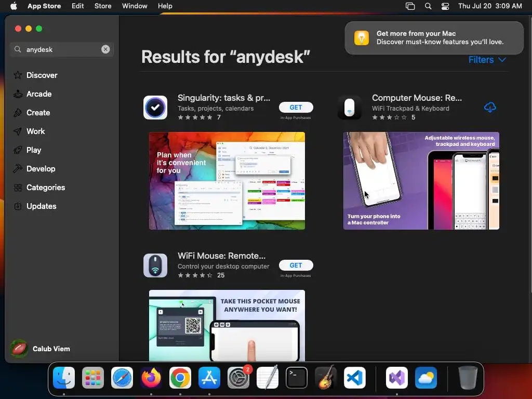Click 'Control your desktop computer' subtitle

point(223,267)
